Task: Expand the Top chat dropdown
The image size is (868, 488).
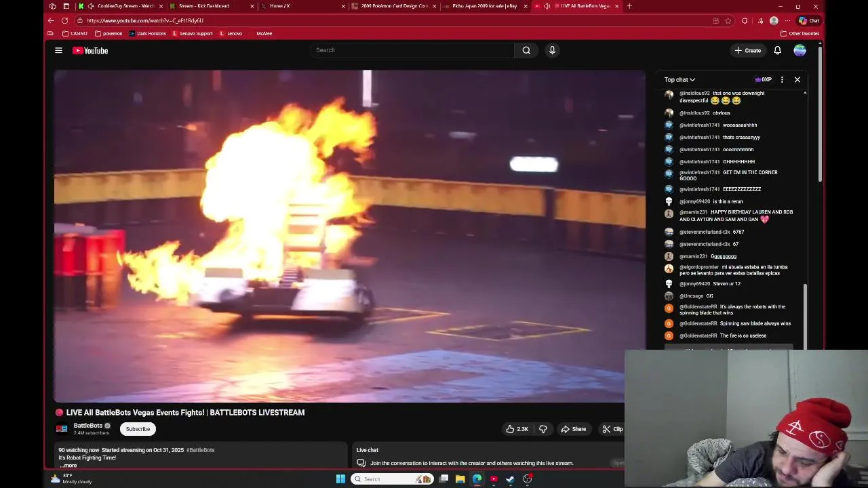Action: pos(679,80)
